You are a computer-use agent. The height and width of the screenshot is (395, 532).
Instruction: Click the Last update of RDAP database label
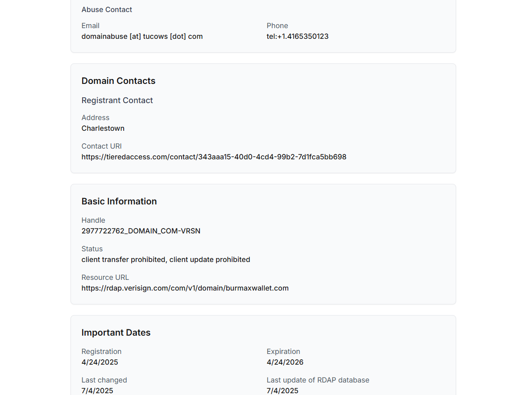coord(318,380)
